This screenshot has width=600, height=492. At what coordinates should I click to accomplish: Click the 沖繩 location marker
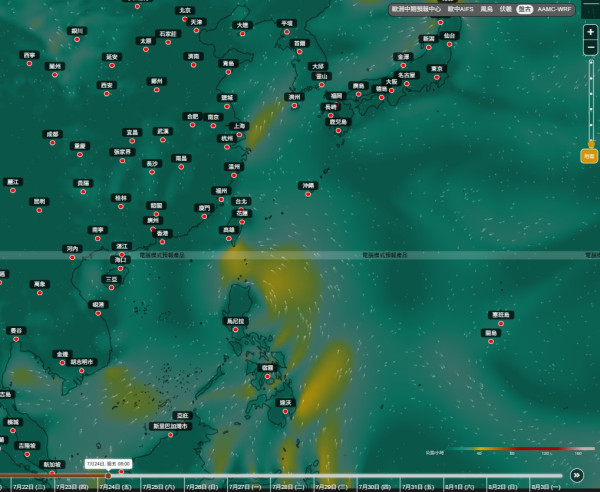click(308, 194)
